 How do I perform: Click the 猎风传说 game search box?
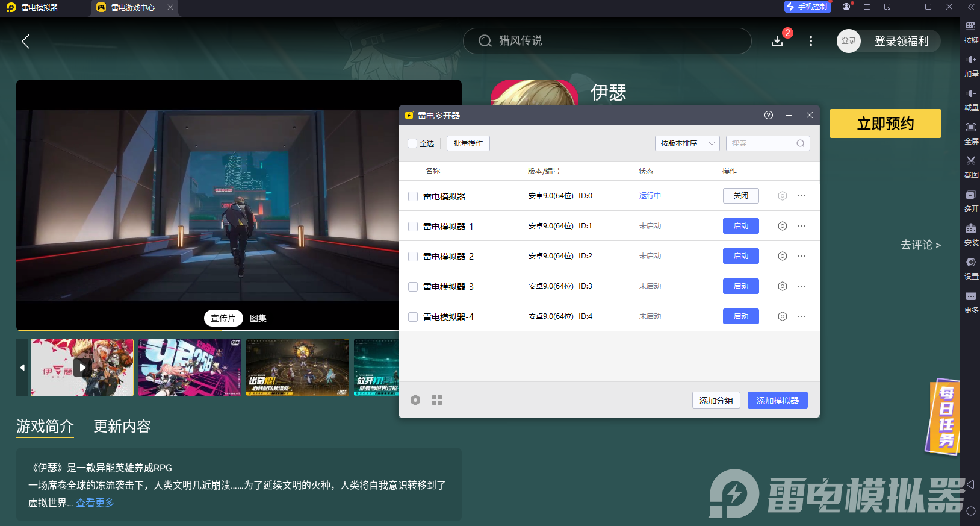click(607, 40)
